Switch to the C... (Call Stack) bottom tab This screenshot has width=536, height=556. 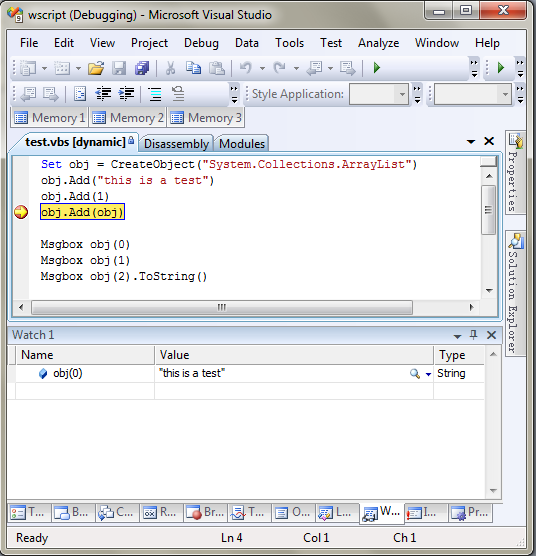[x=117, y=512]
